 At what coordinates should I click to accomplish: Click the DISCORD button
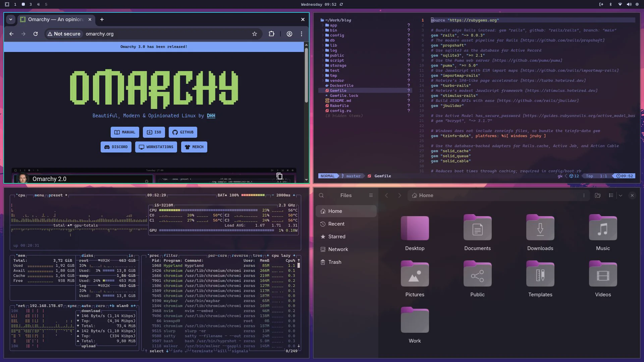click(x=116, y=147)
